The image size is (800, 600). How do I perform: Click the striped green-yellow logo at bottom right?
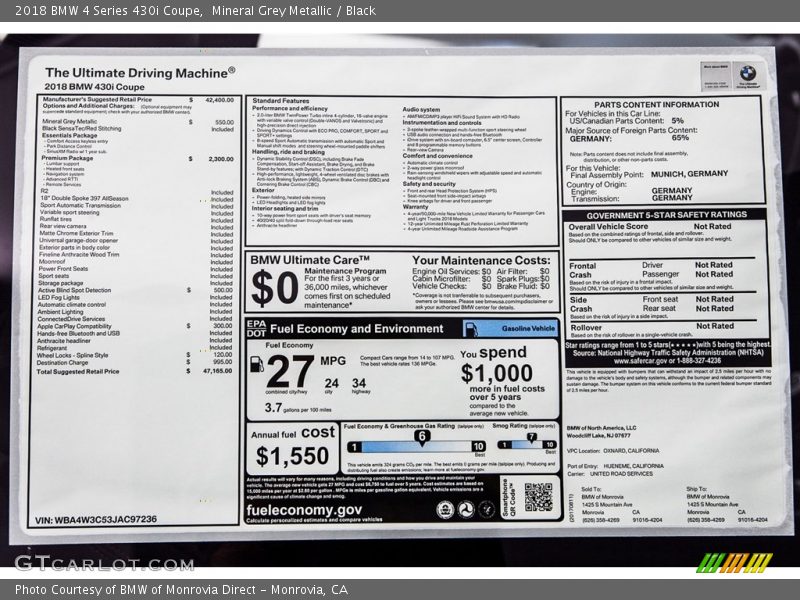point(734,563)
